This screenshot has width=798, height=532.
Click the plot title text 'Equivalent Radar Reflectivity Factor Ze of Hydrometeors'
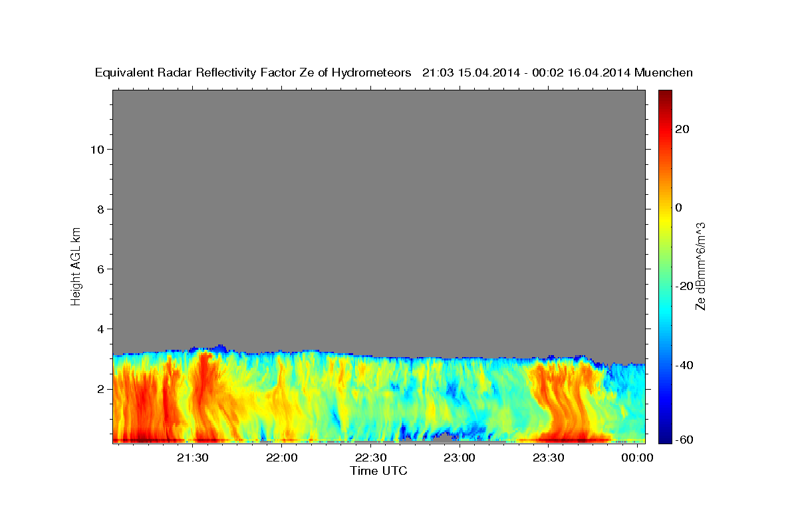(x=253, y=73)
